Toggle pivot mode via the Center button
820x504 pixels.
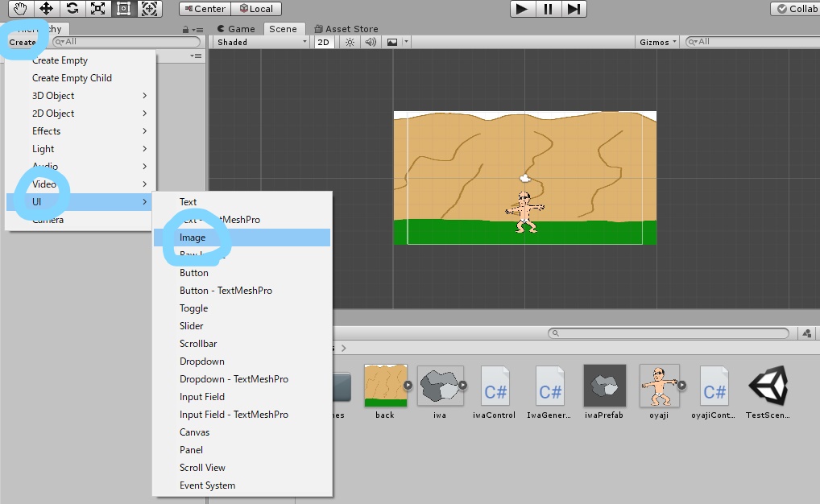pyautogui.click(x=205, y=9)
